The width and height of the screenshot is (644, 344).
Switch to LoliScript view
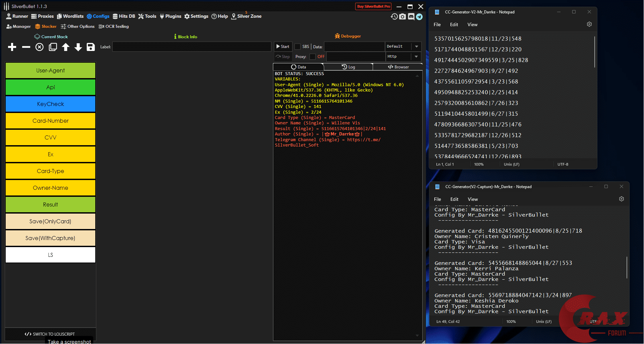50,334
